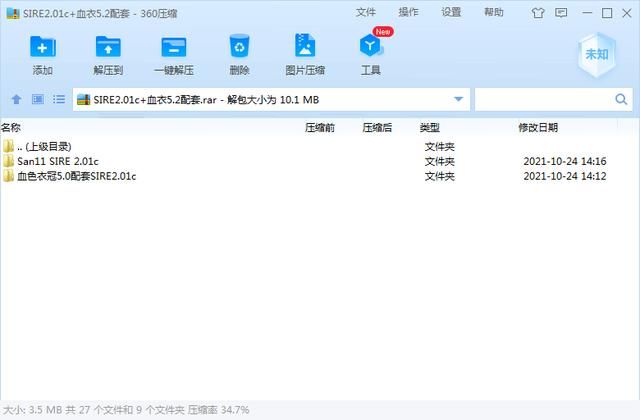
Task: Open the skin (shirt) icon
Action: pyautogui.click(x=538, y=13)
